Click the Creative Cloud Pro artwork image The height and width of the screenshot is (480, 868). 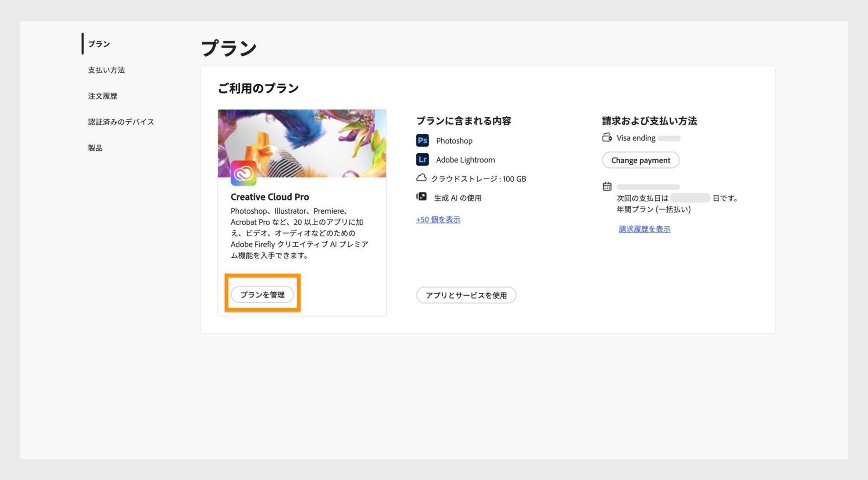tap(302, 143)
